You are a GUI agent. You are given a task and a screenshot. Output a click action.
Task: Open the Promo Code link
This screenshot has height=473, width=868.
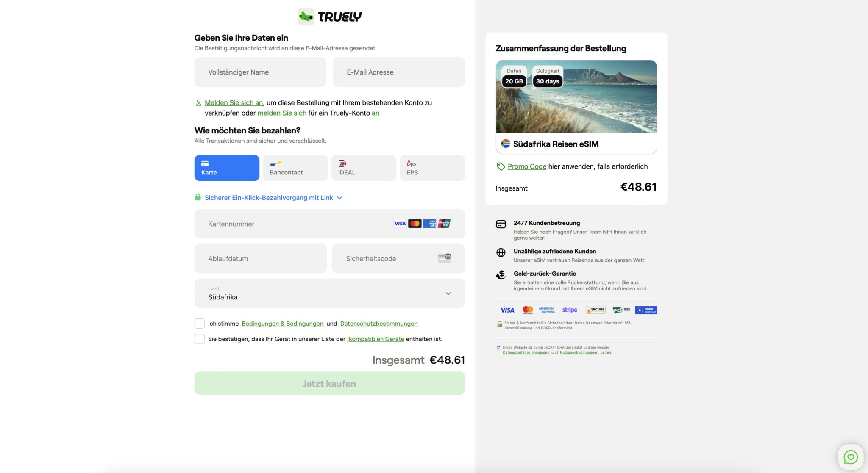click(527, 166)
